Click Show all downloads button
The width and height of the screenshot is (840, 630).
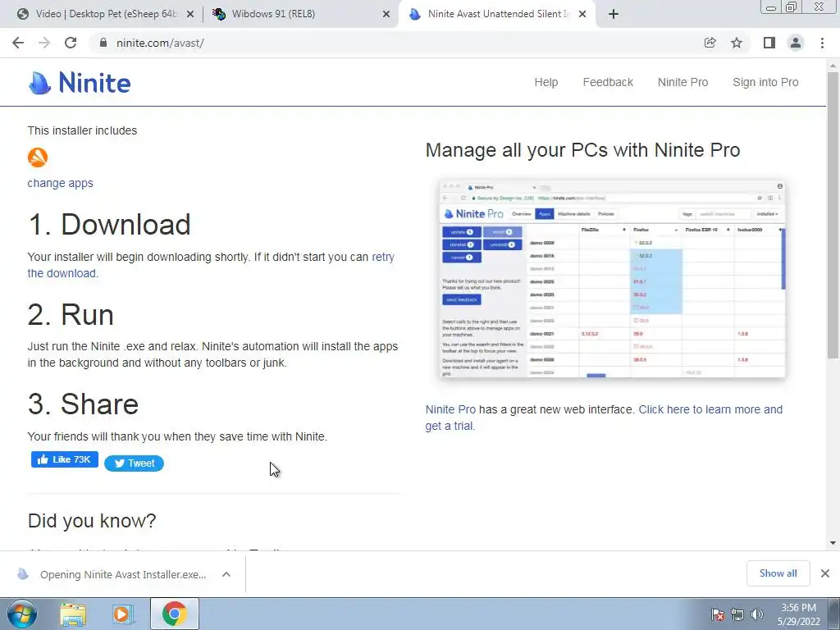pyautogui.click(x=778, y=573)
